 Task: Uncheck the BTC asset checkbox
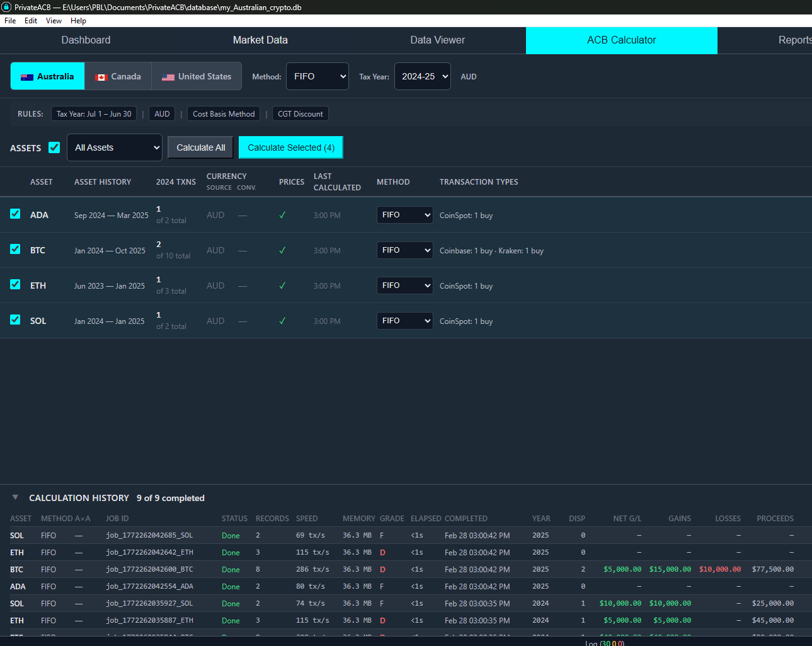coord(15,250)
